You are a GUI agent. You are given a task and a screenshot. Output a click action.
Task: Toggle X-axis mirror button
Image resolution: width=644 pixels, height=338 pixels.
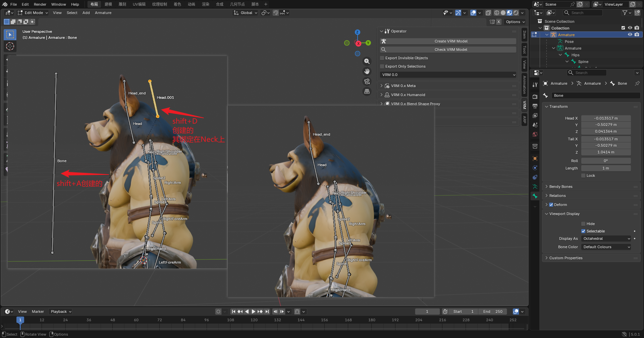click(499, 22)
